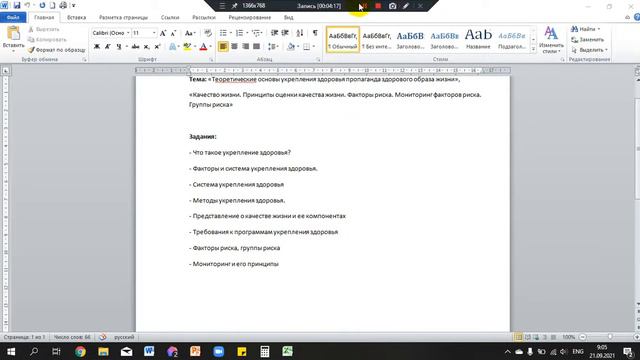Toggle center alignment
This screenshot has width=640, height=360.
(x=234, y=47)
